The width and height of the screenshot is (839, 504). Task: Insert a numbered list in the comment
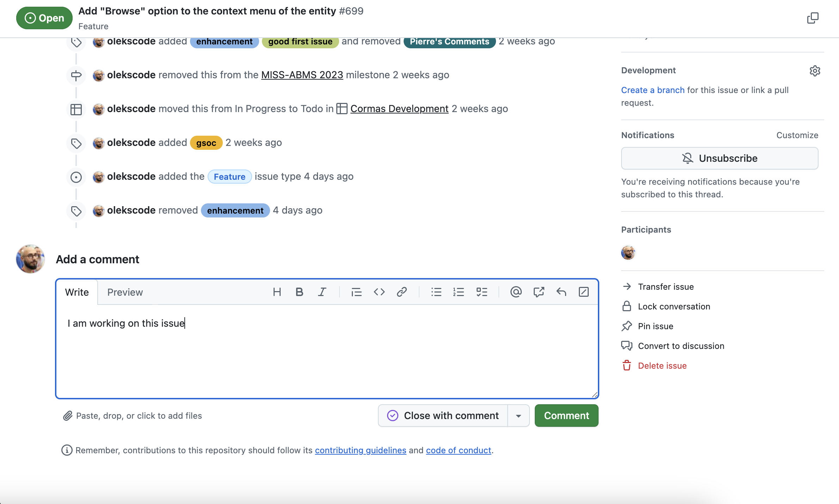(x=459, y=292)
